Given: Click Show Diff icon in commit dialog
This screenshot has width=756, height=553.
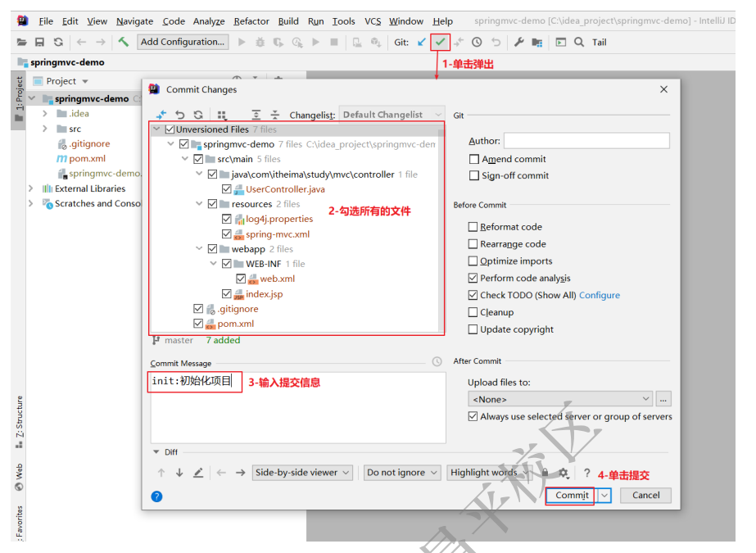Looking at the screenshot, I should point(161,115).
